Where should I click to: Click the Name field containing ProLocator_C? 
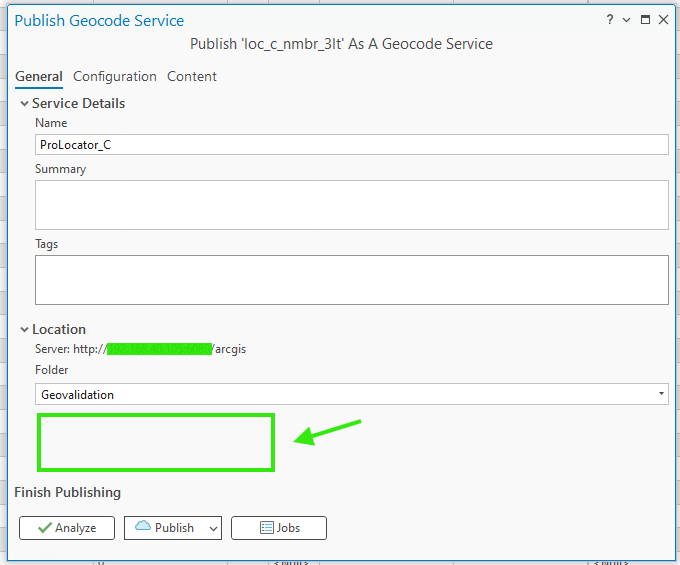click(x=351, y=145)
